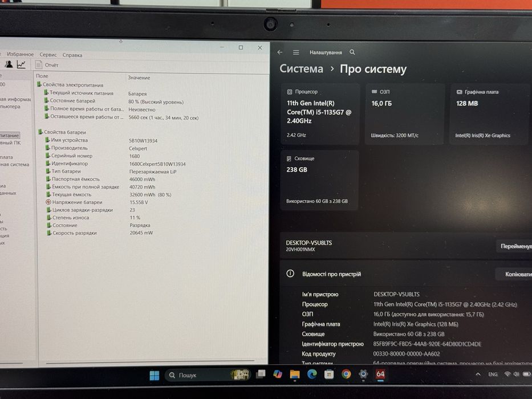Open the Settings hamburger navigation menu

[296, 52]
